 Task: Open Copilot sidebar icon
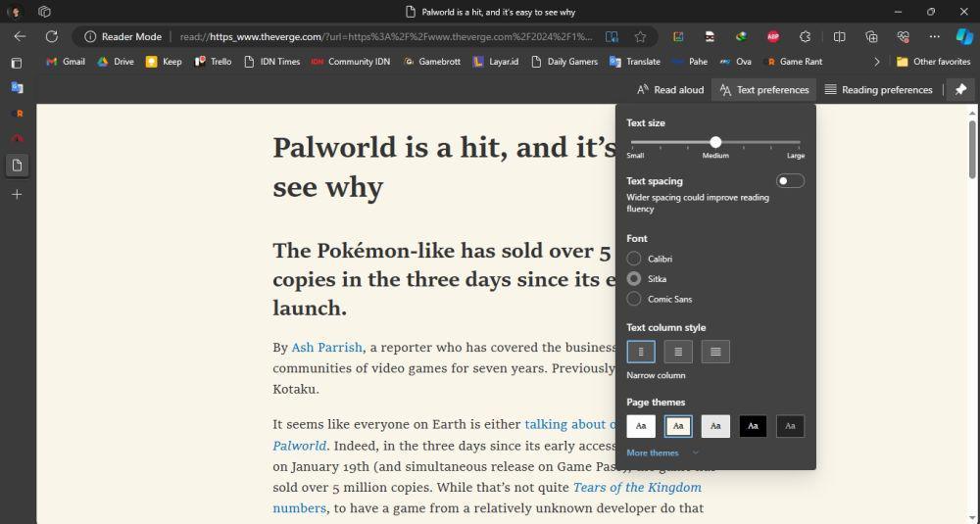point(963,37)
